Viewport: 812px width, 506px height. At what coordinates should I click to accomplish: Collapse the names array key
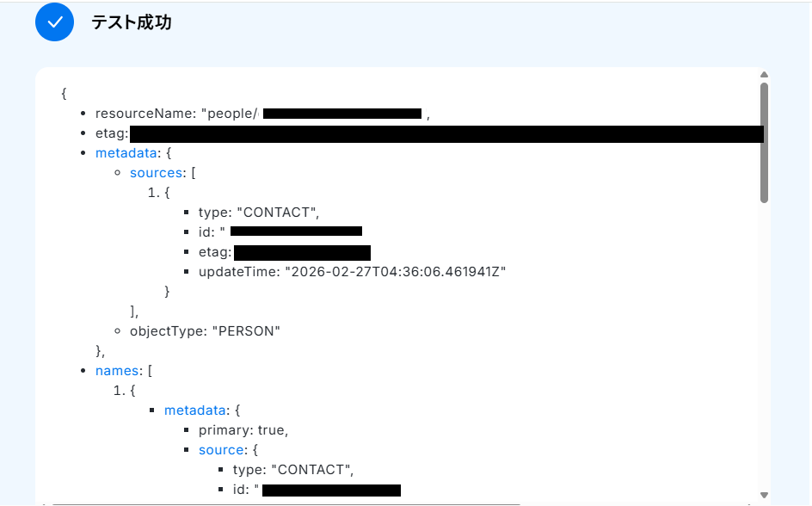coord(117,370)
